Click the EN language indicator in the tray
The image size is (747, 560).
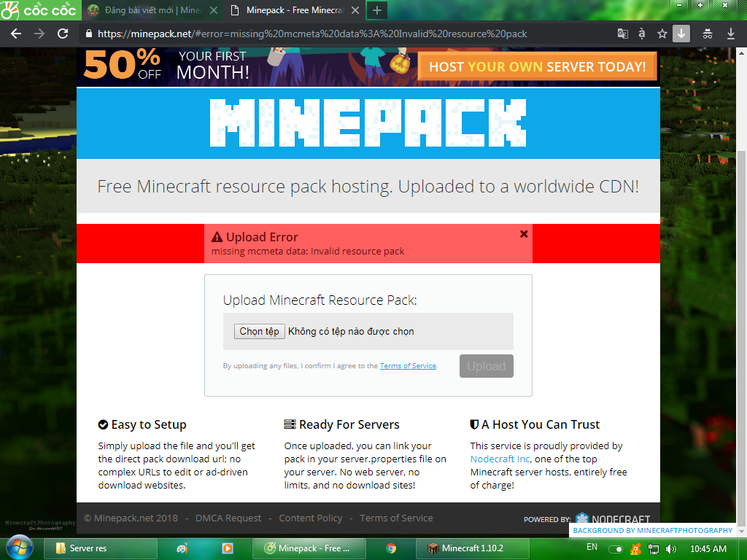(592, 547)
